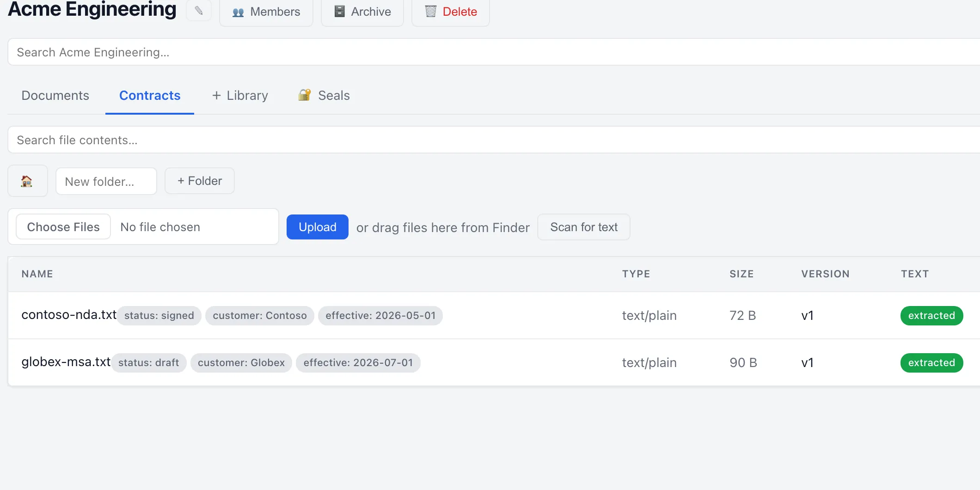Image resolution: width=980 pixels, height=490 pixels.
Task: Click the status: signed tag
Action: (x=159, y=316)
